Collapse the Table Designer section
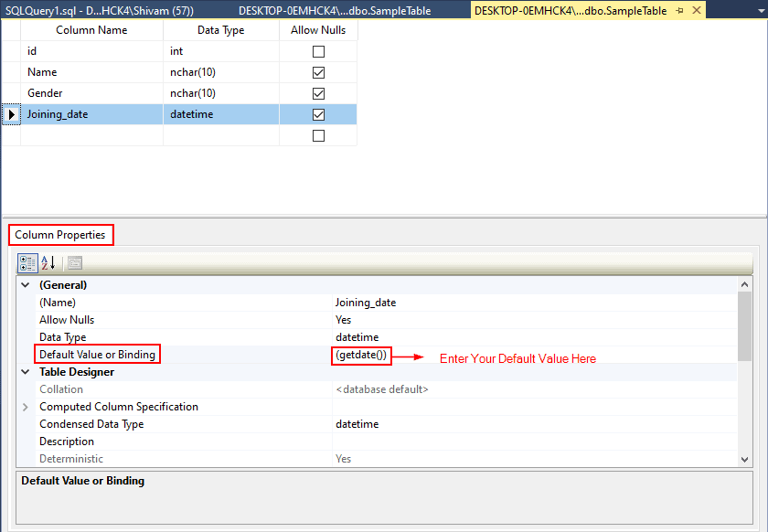This screenshot has width=768, height=532. coord(25,372)
